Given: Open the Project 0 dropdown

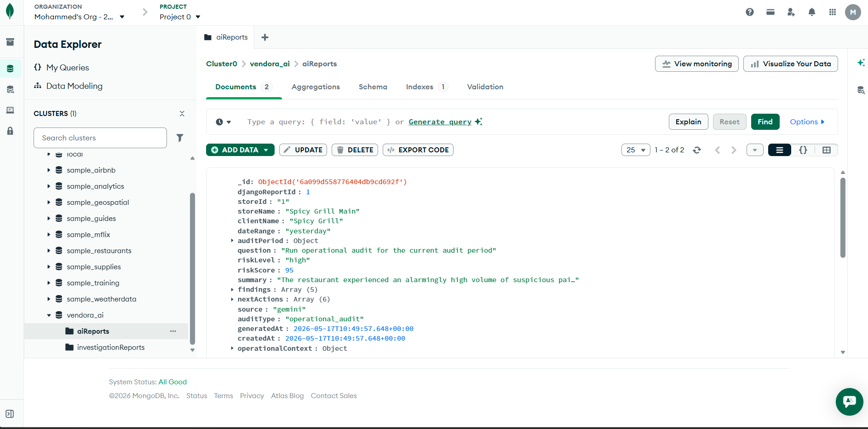Looking at the screenshot, I should [180, 17].
